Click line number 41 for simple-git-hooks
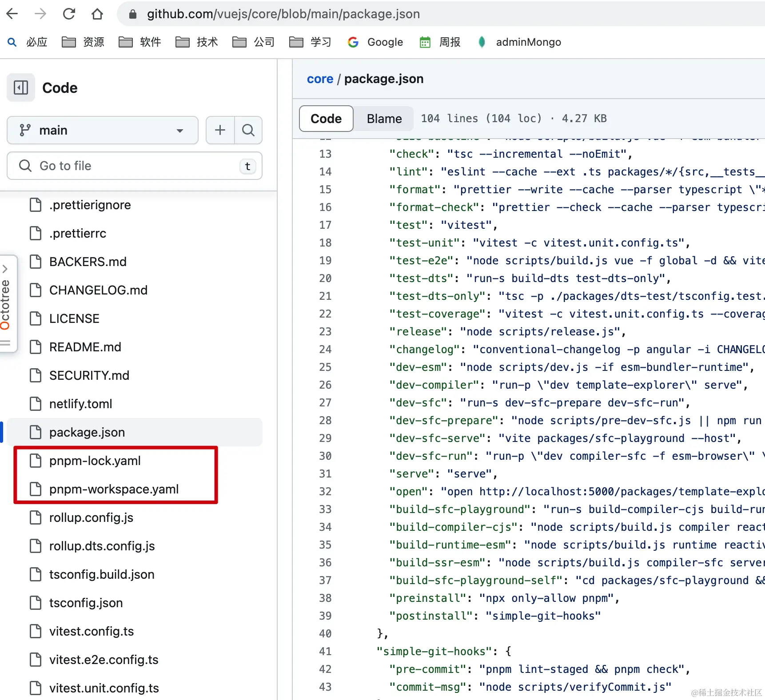The height and width of the screenshot is (700, 765). pyautogui.click(x=325, y=652)
